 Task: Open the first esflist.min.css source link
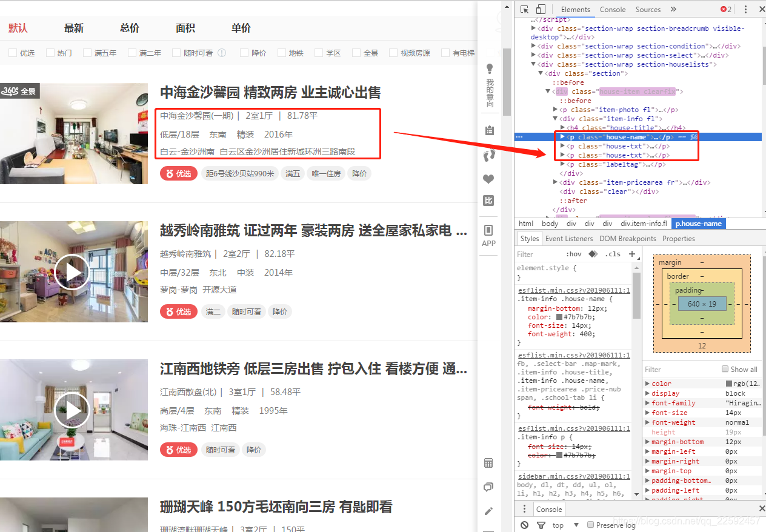point(573,290)
